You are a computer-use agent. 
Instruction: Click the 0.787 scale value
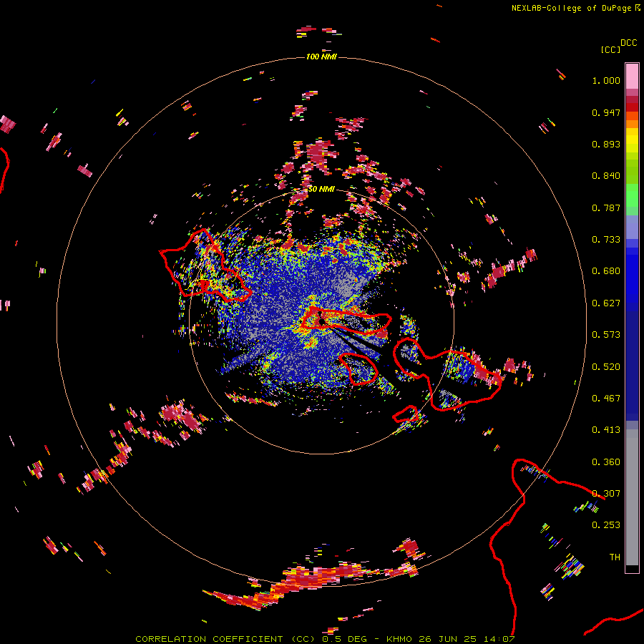pos(606,208)
